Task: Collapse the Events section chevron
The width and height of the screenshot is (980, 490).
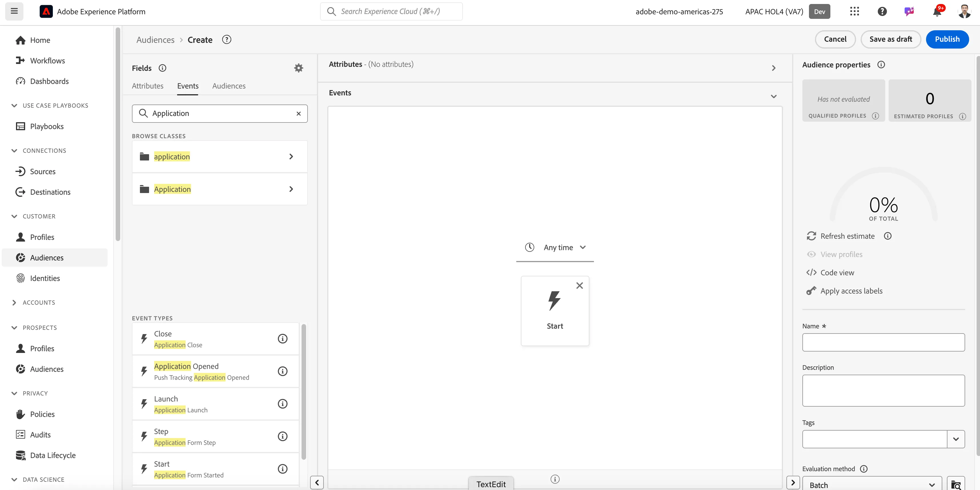Action: click(x=774, y=96)
